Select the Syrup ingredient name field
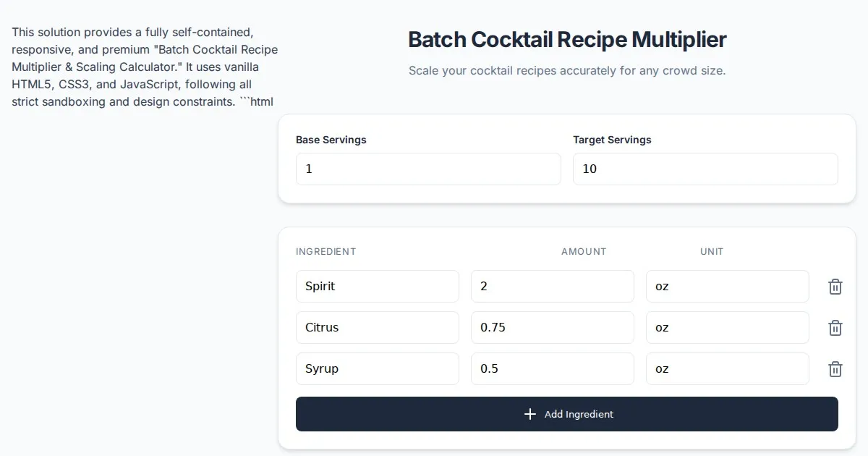The image size is (868, 456). pyautogui.click(x=377, y=369)
